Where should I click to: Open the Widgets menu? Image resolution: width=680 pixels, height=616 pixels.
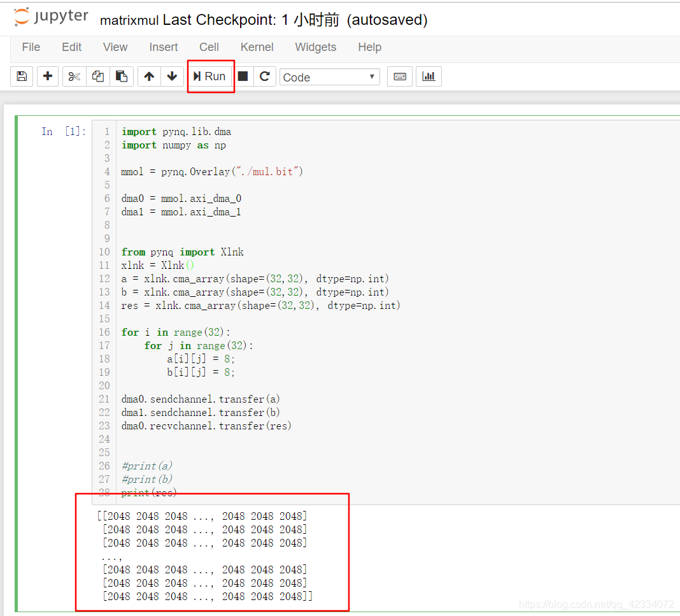pos(316,47)
